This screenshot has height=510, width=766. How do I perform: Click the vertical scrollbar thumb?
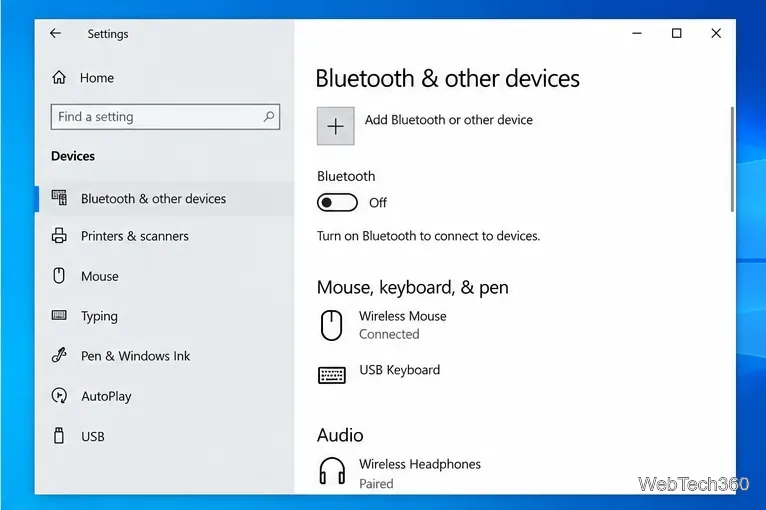[732, 159]
